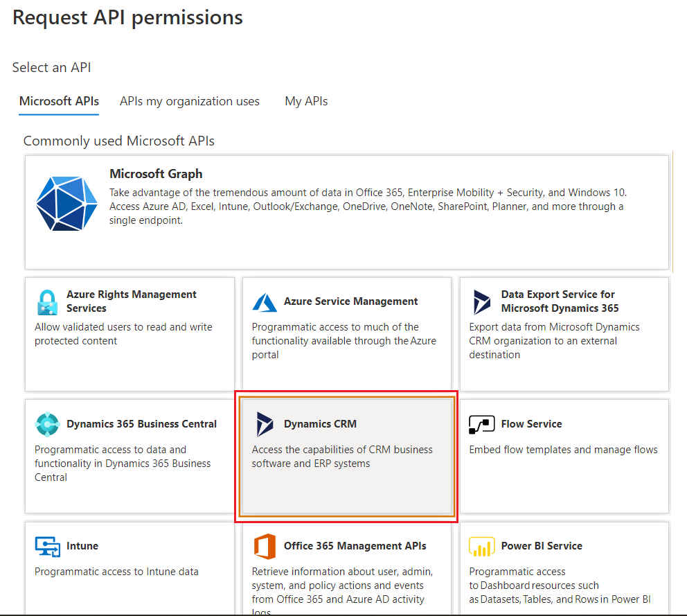Go to the My APIs tab

pyautogui.click(x=306, y=101)
